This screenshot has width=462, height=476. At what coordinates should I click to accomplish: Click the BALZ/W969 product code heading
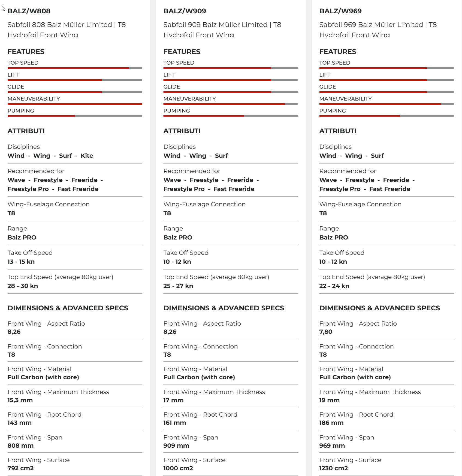[340, 11]
